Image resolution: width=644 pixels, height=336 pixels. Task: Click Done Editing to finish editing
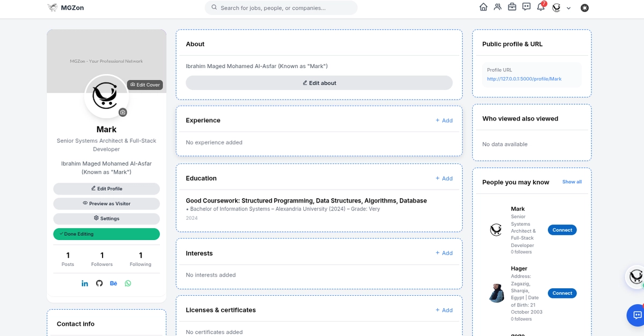pos(106,234)
